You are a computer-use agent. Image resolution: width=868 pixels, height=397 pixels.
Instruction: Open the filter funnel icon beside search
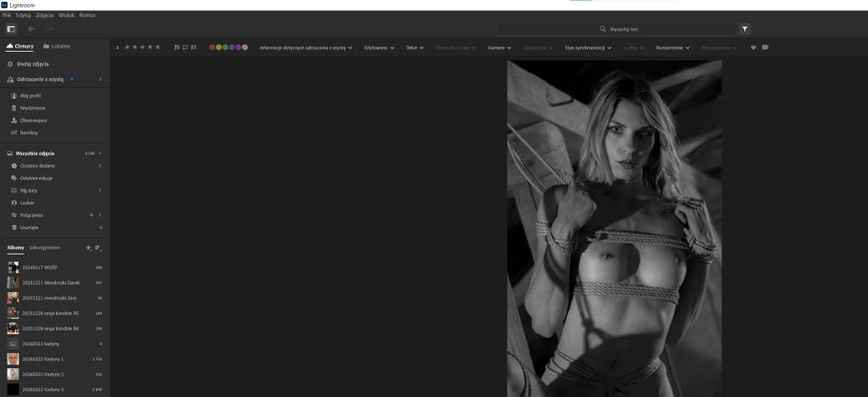(x=744, y=29)
